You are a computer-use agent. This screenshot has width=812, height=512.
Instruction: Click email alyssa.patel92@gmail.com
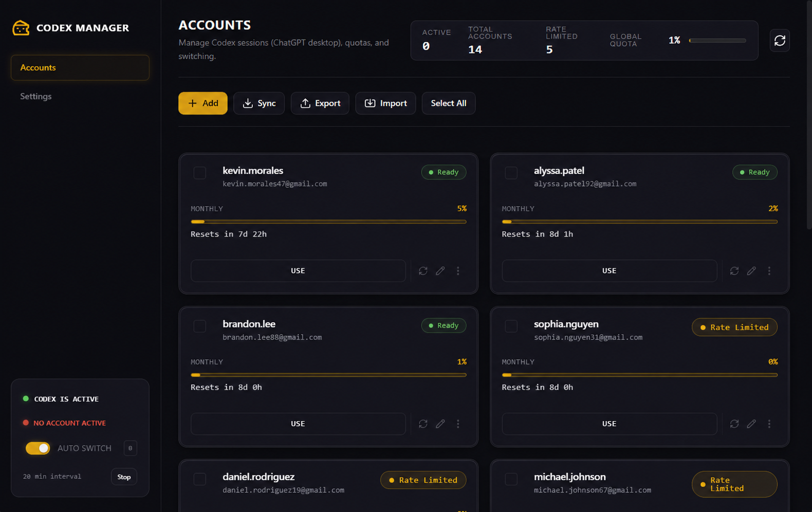click(585, 184)
